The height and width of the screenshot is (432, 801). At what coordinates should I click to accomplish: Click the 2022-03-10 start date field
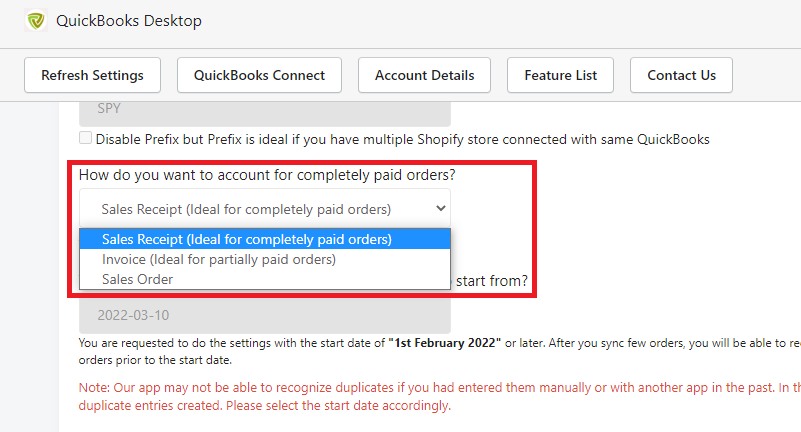[265, 315]
